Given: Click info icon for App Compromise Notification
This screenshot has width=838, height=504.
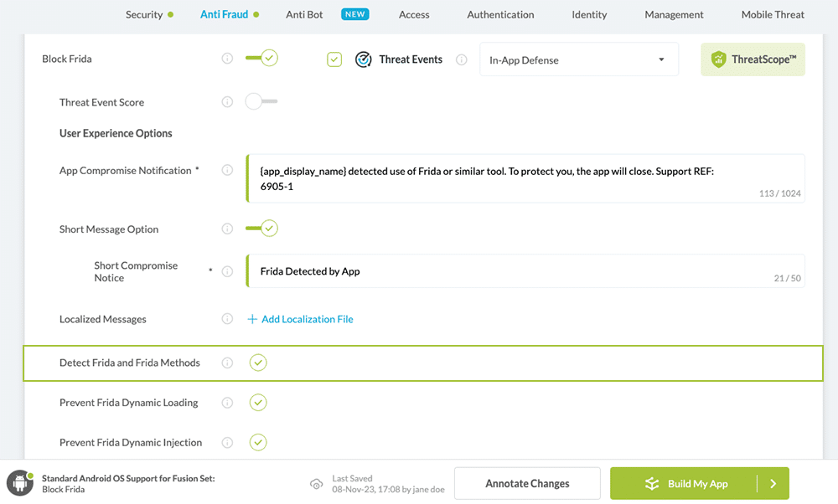Looking at the screenshot, I should click(227, 170).
